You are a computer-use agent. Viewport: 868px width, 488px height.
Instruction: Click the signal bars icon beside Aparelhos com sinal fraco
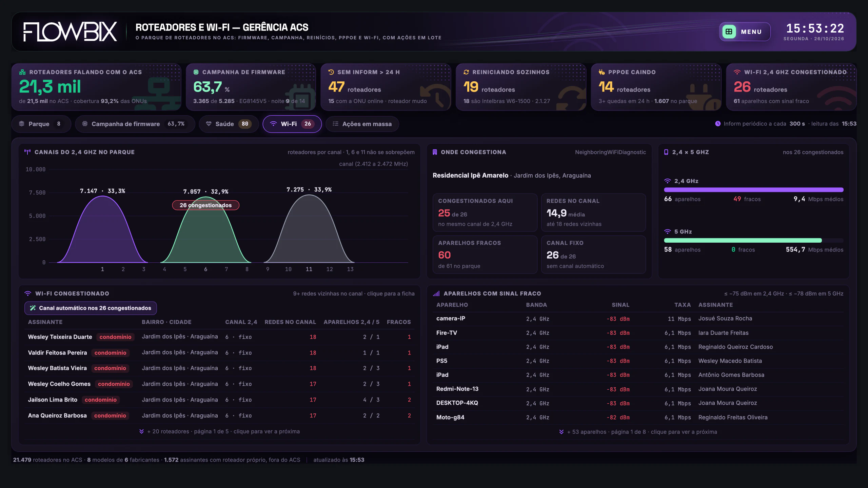(x=436, y=293)
